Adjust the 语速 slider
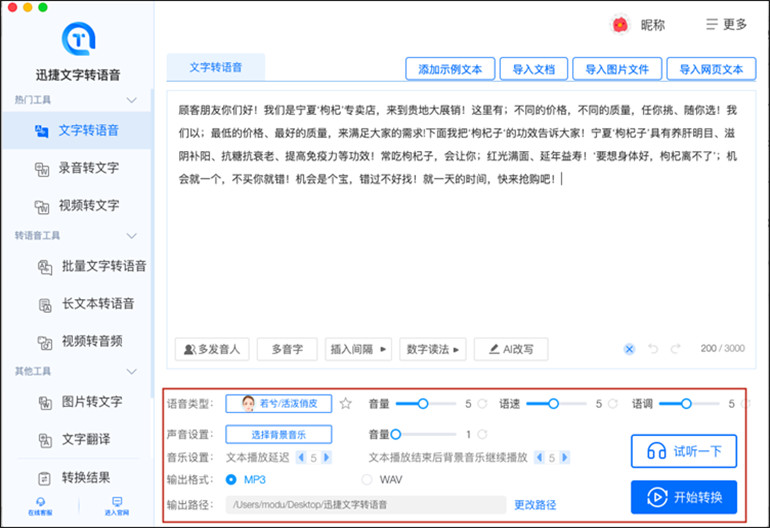770x528 pixels. (x=556, y=404)
